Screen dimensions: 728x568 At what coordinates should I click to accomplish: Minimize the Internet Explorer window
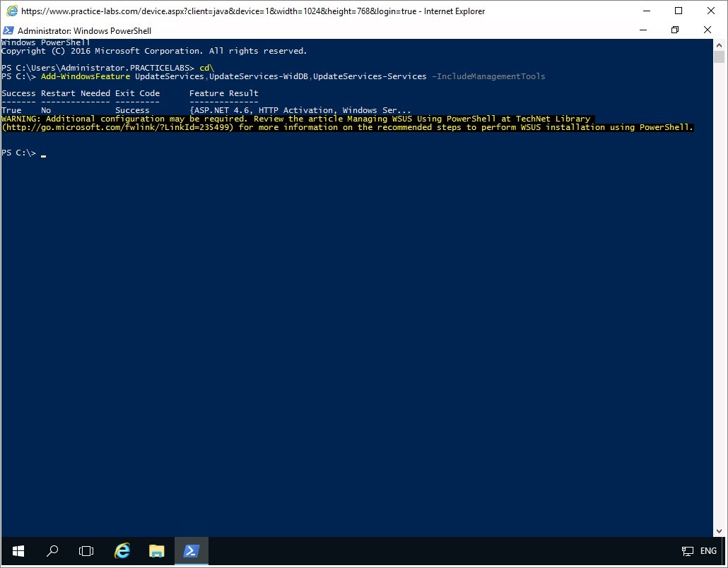645,11
